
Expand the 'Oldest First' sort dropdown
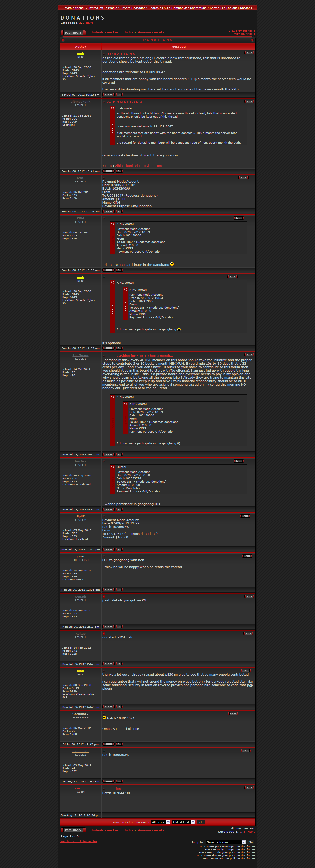(x=184, y=822)
